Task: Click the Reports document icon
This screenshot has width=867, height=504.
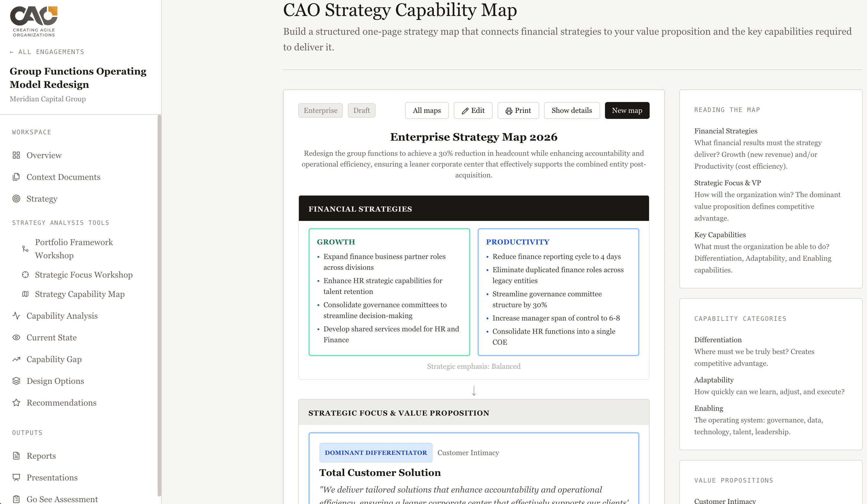Action: (16, 456)
